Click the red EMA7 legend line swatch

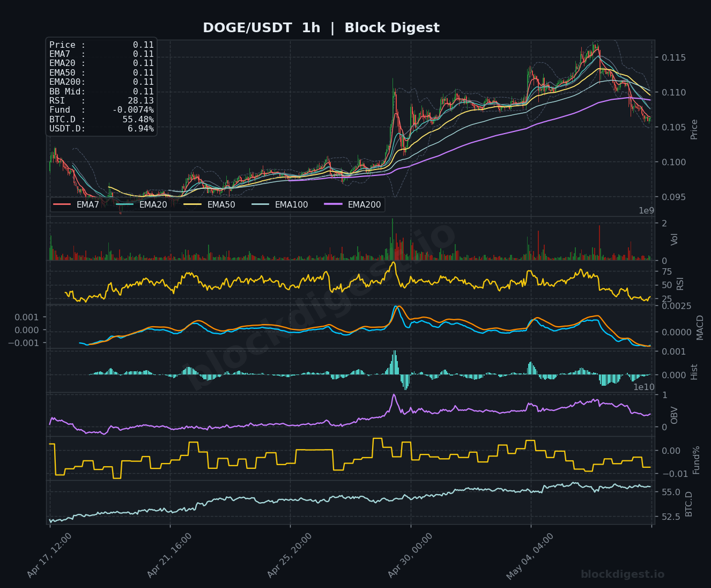[62, 204]
